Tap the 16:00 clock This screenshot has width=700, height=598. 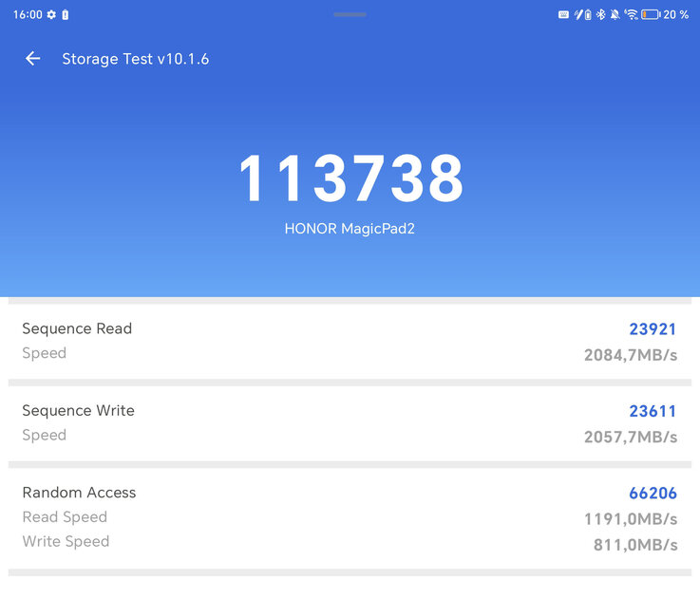click(28, 15)
